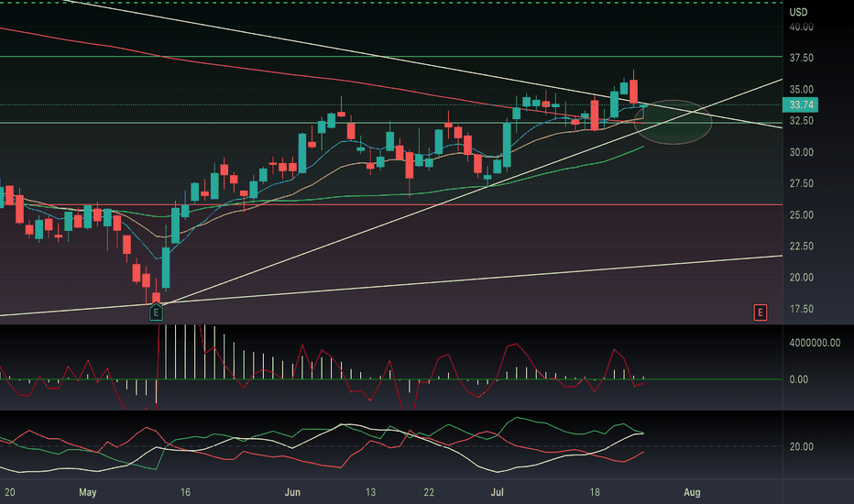Click the 4000000.00 volume indicator axis label
The height and width of the screenshot is (504, 854).
pyautogui.click(x=815, y=343)
